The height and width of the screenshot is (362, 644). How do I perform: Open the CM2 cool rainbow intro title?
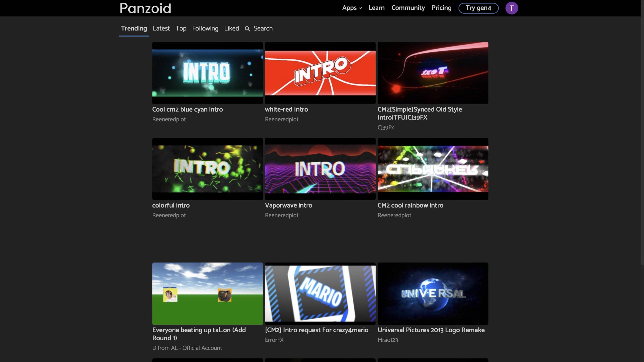[410, 205]
